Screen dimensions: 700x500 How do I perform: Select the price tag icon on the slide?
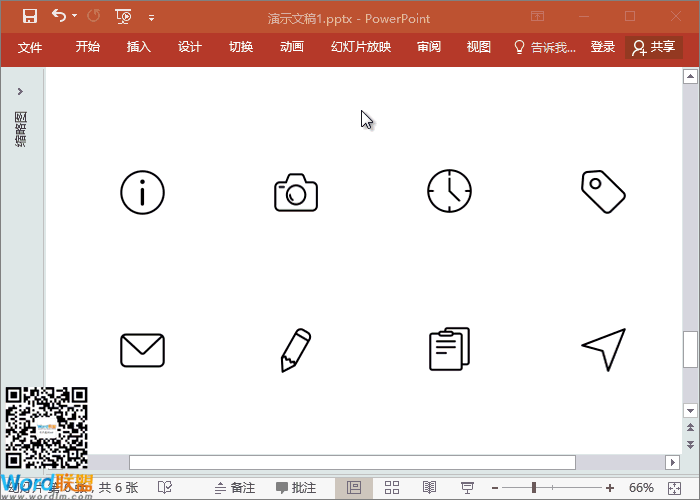603,190
